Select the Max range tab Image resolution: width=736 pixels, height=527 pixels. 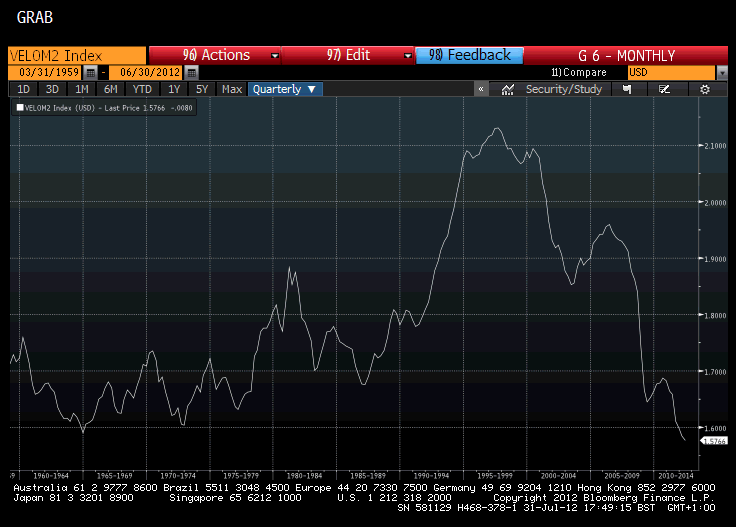232,89
